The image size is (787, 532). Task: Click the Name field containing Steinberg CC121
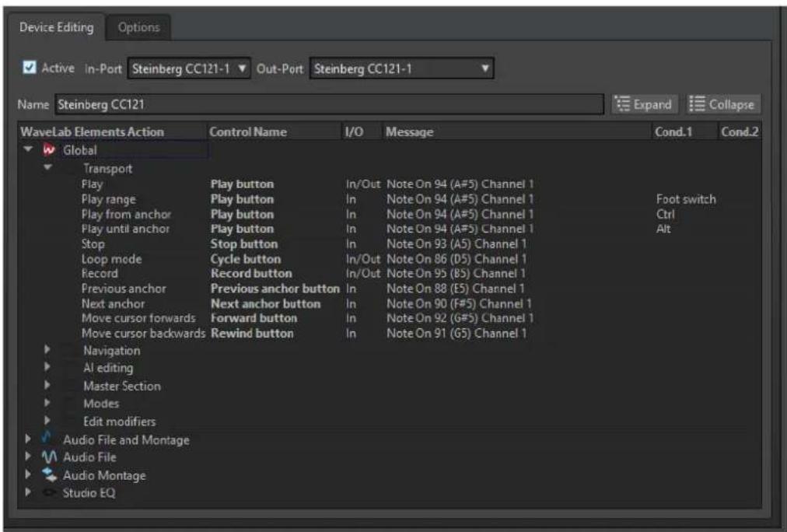329,104
